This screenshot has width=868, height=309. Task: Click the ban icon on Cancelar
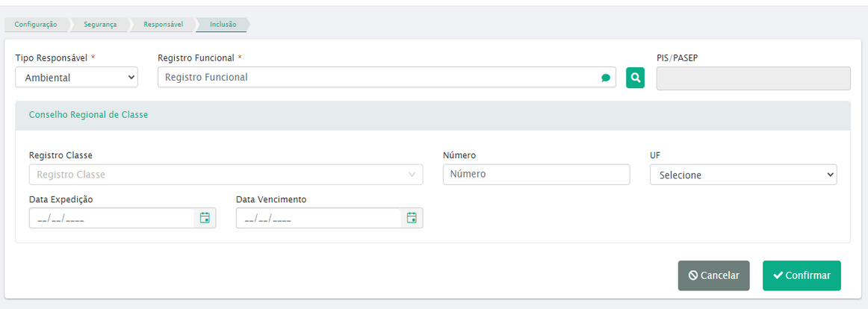(693, 275)
